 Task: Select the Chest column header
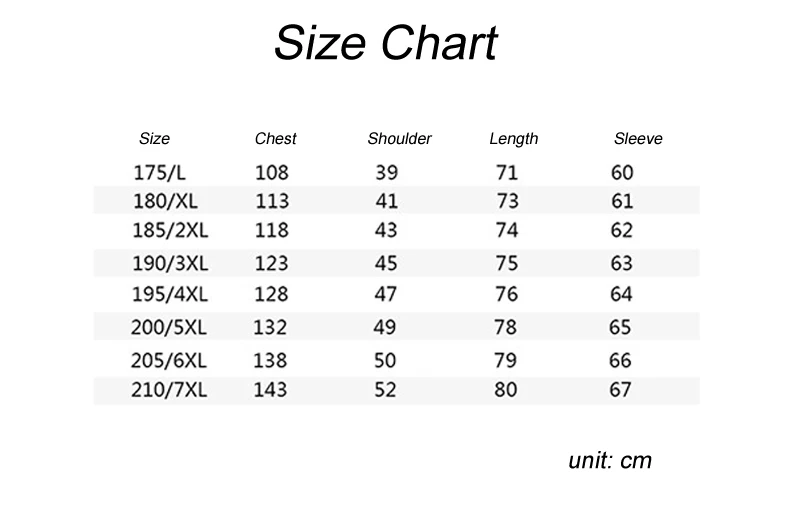point(275,139)
